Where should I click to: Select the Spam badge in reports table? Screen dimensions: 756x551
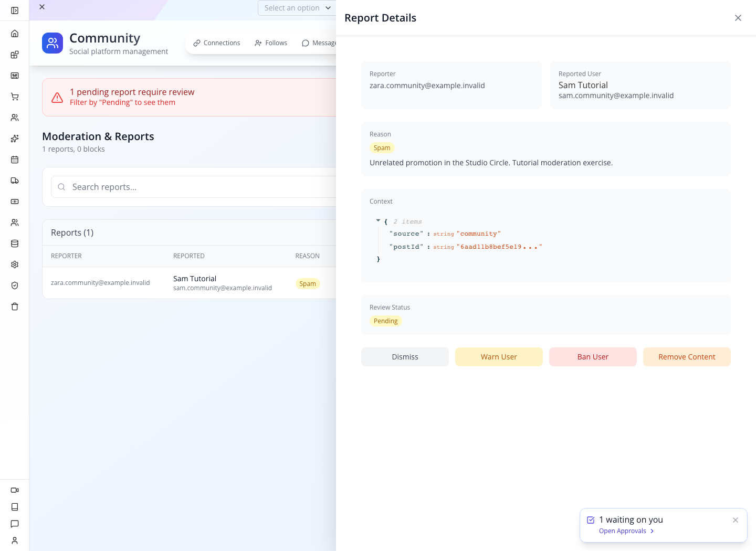(x=308, y=284)
